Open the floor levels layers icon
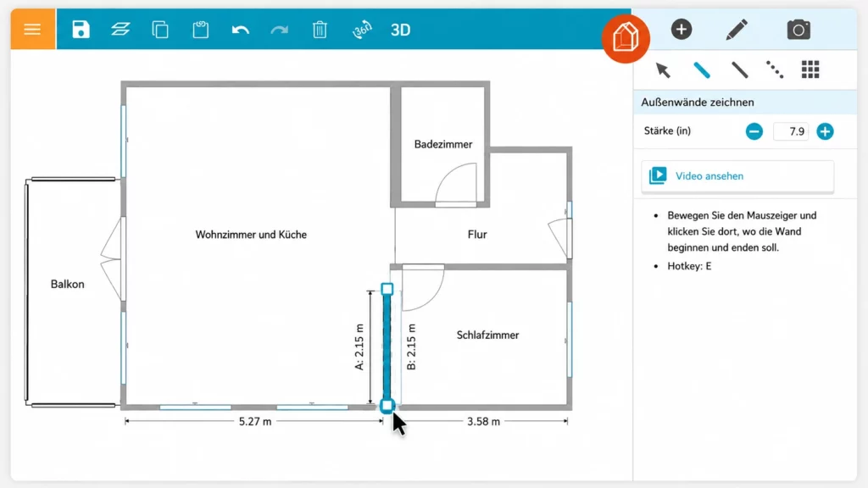This screenshot has width=868, height=488. pyautogui.click(x=120, y=30)
